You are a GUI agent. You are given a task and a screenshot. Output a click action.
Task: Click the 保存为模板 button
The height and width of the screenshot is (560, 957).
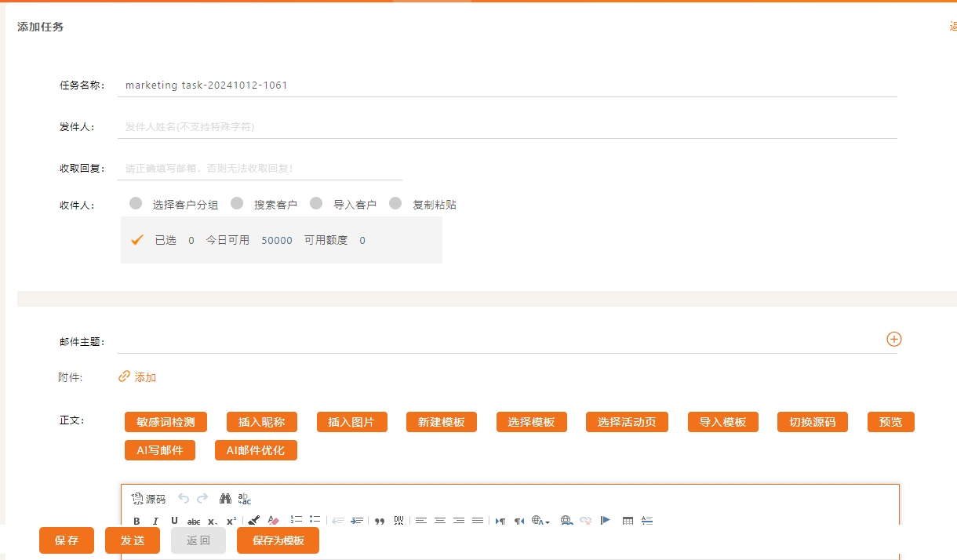(278, 540)
